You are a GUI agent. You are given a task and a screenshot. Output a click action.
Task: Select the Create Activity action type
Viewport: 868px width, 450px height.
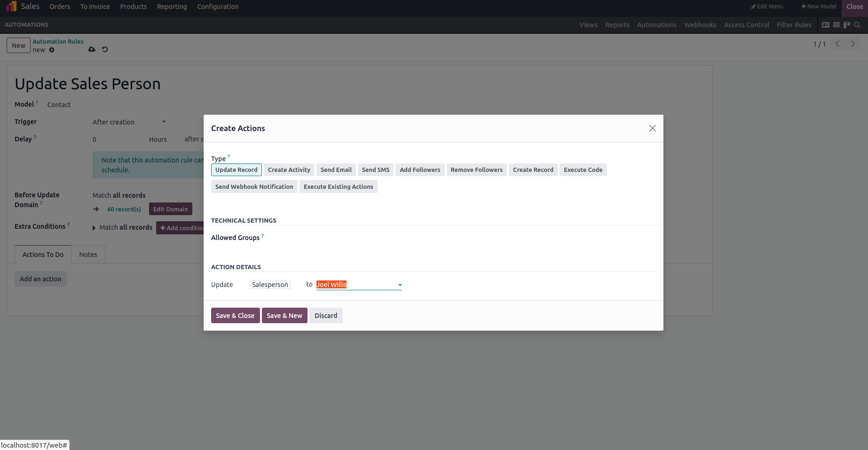(289, 170)
